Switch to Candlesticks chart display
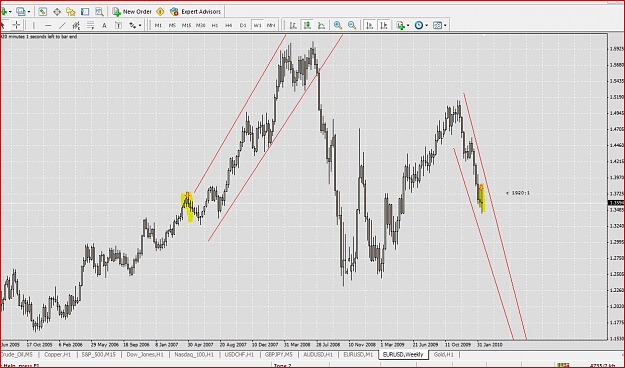The height and width of the screenshot is (368, 625). (x=307, y=26)
